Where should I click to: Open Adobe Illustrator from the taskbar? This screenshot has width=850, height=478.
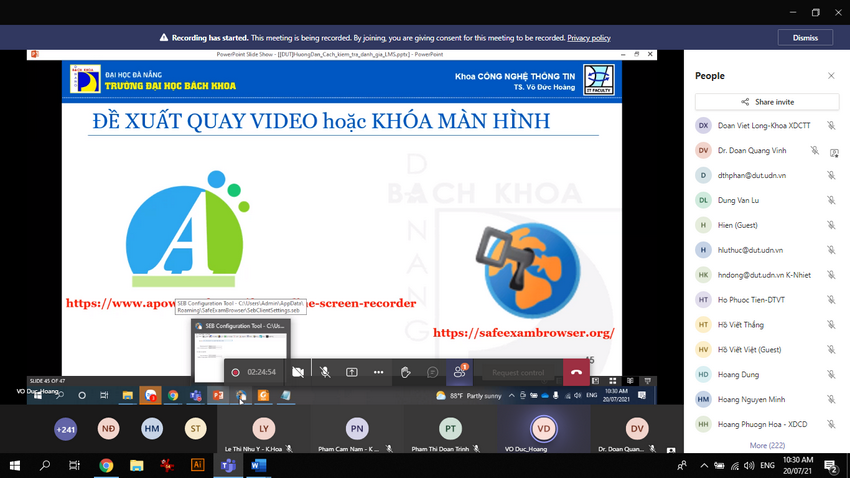coord(197,466)
